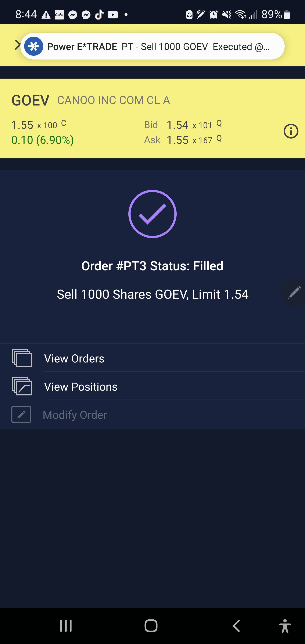Tap the purple order filled checkmark

coord(152,214)
